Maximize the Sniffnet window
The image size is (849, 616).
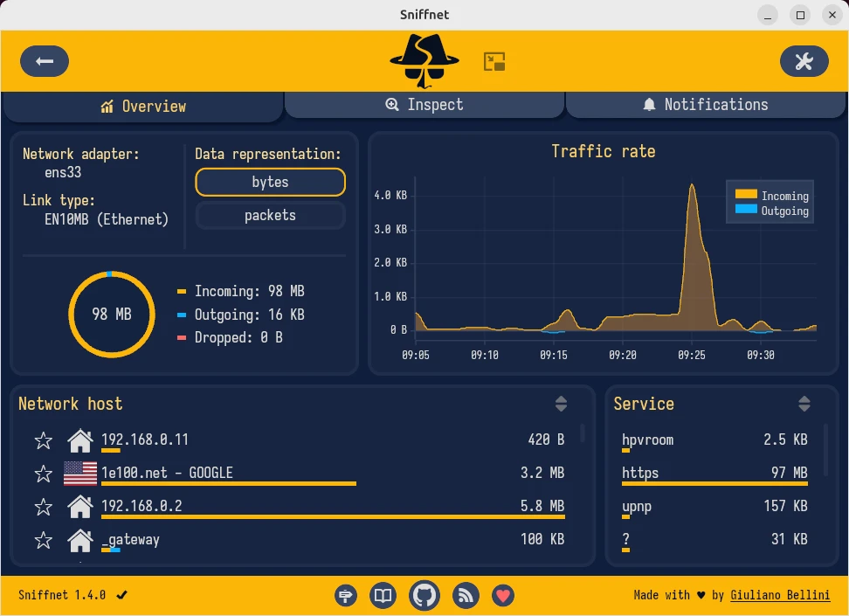coord(800,15)
